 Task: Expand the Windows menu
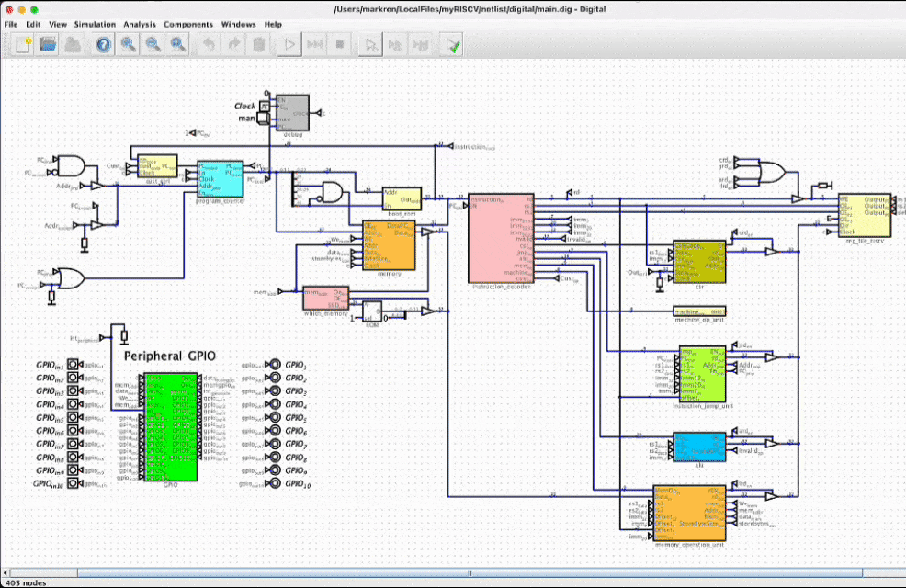239,24
